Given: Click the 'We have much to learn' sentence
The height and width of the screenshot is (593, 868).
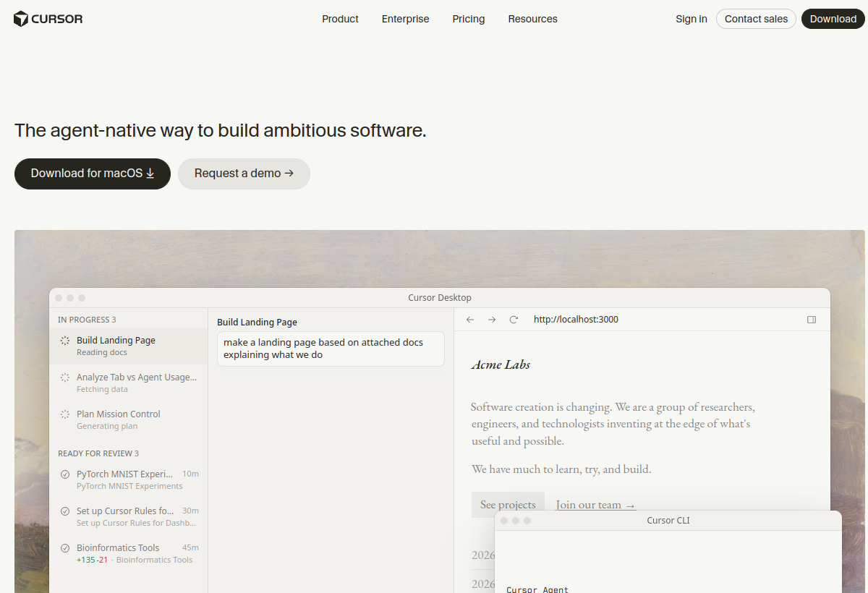Looking at the screenshot, I should (x=561, y=469).
